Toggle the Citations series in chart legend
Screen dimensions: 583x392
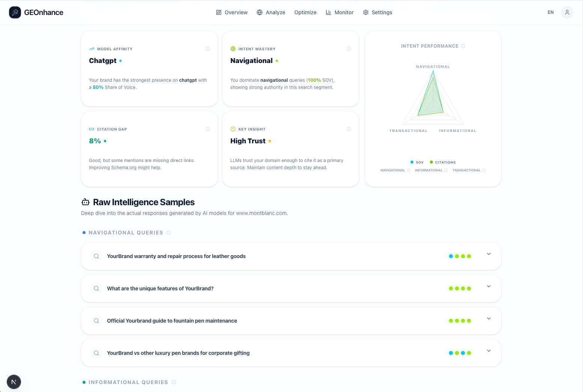(x=443, y=162)
